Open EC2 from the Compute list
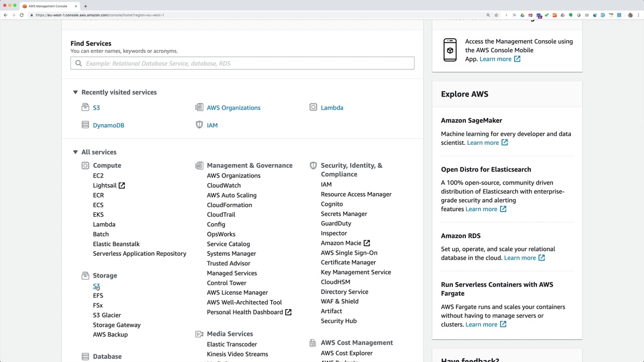 98,175
